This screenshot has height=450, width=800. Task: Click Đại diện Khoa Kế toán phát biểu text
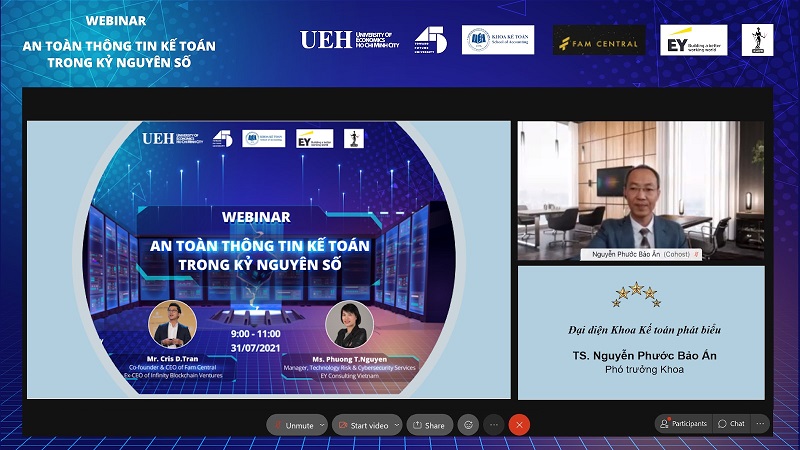pyautogui.click(x=644, y=330)
